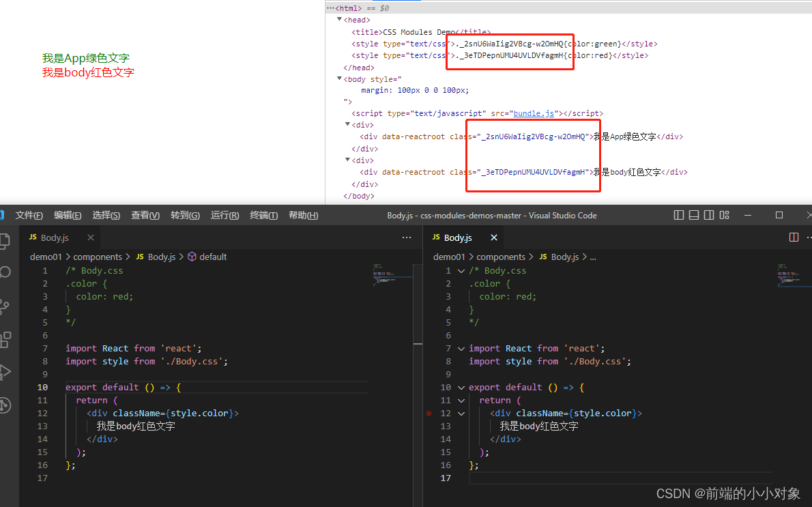Click demo01 in the right breadcrumb
This screenshot has height=507, width=812.
point(449,257)
